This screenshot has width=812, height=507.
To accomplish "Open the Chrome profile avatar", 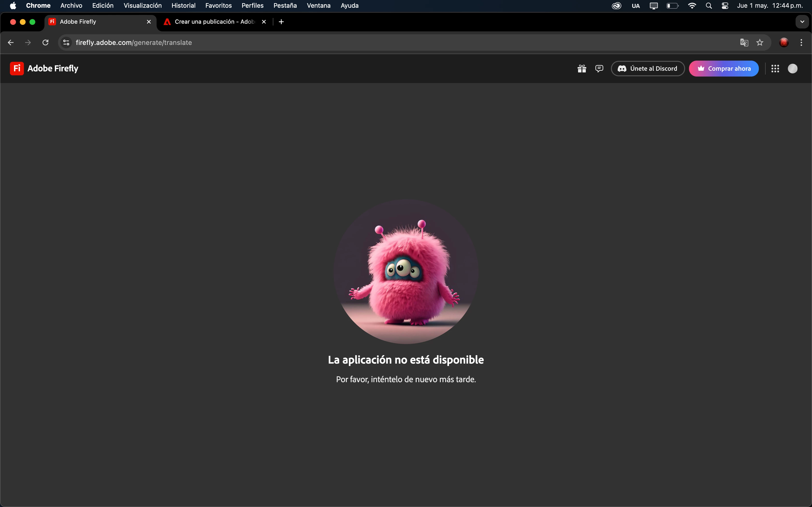I will point(784,42).
